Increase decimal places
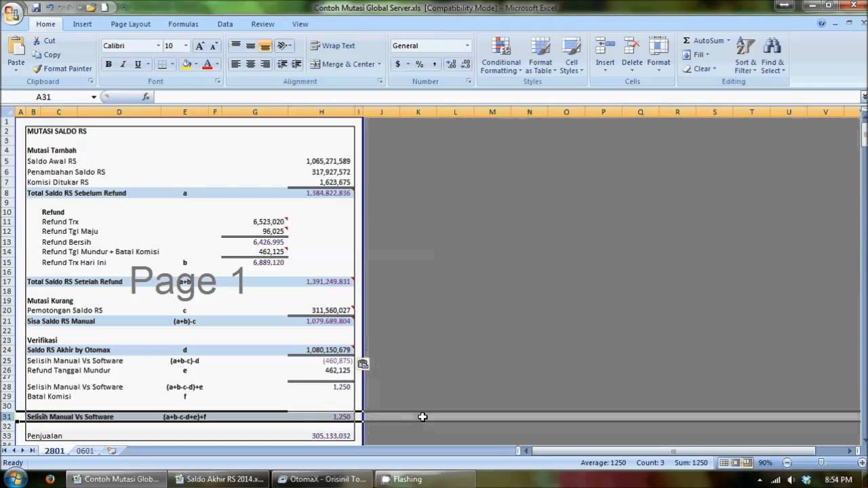This screenshot has height=488, width=868. [x=451, y=64]
